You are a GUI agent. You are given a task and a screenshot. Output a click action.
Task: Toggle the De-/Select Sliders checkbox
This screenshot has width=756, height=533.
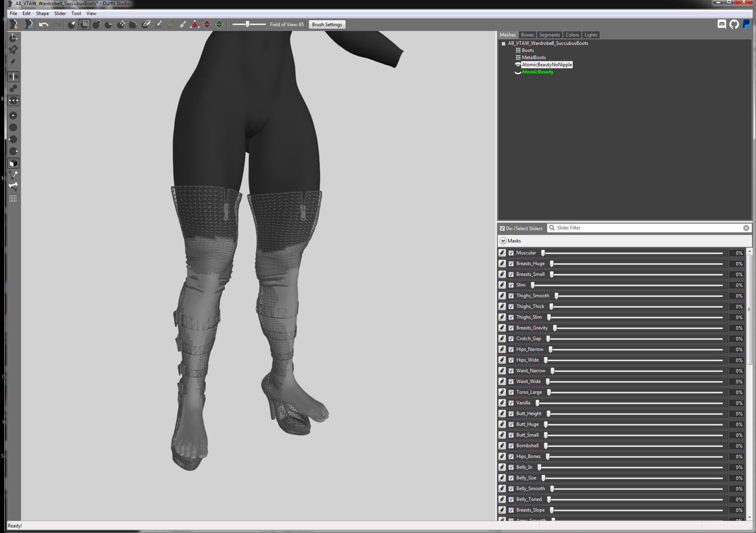[502, 228]
